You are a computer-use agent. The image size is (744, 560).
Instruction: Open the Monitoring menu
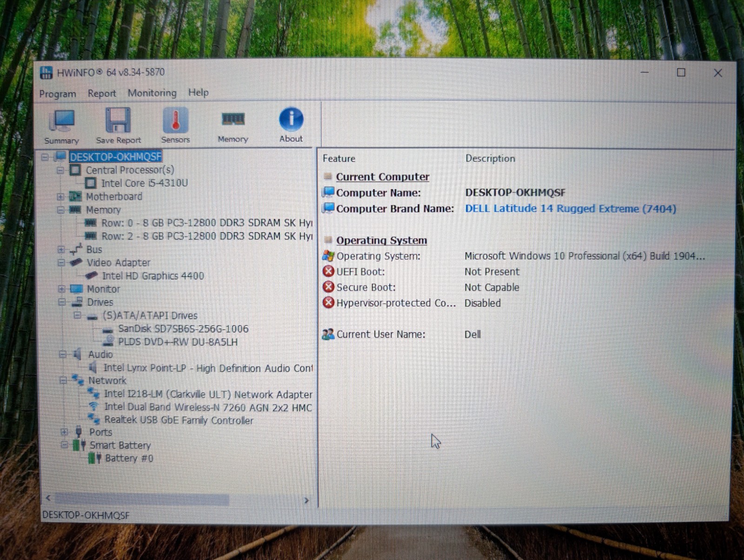(152, 93)
